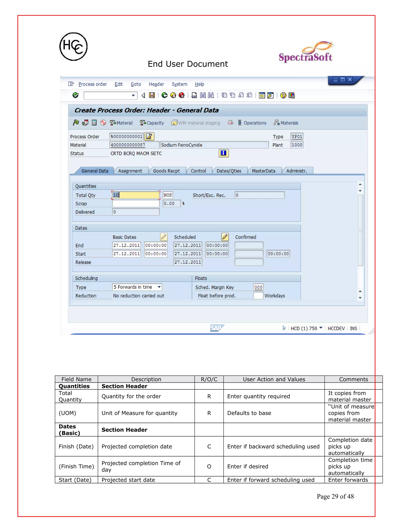Click the pencil icon beside Basic Dates
This screenshot has width=411, height=532.
point(164,237)
